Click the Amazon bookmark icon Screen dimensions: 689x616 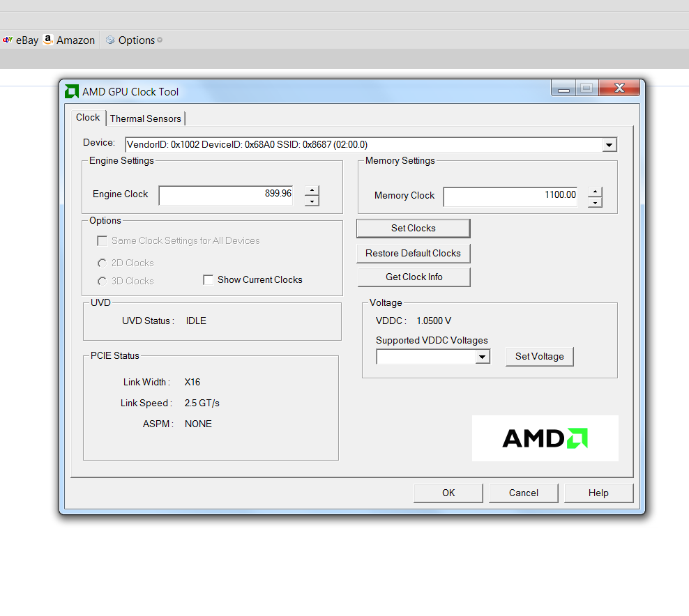[x=48, y=40]
